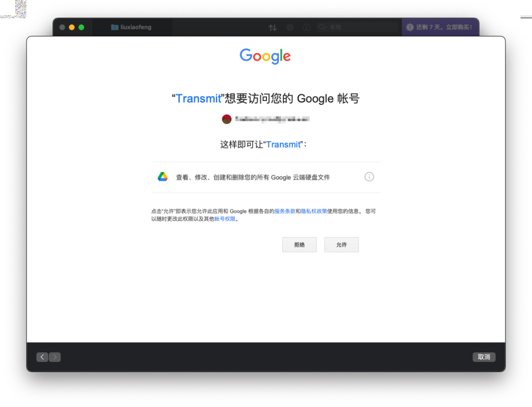Focus the 本地 search field in Transmit
Screen dimensions: 532x407
tap(357, 27)
